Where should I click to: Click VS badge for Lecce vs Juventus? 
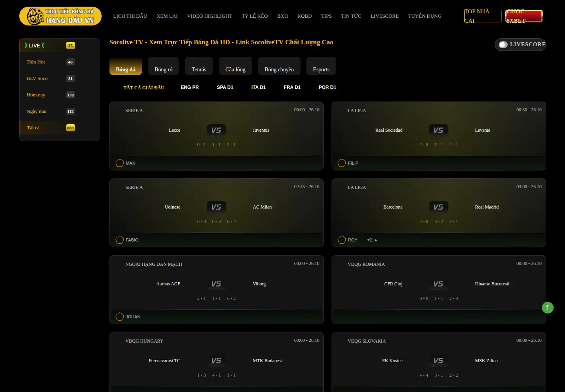coord(216,130)
